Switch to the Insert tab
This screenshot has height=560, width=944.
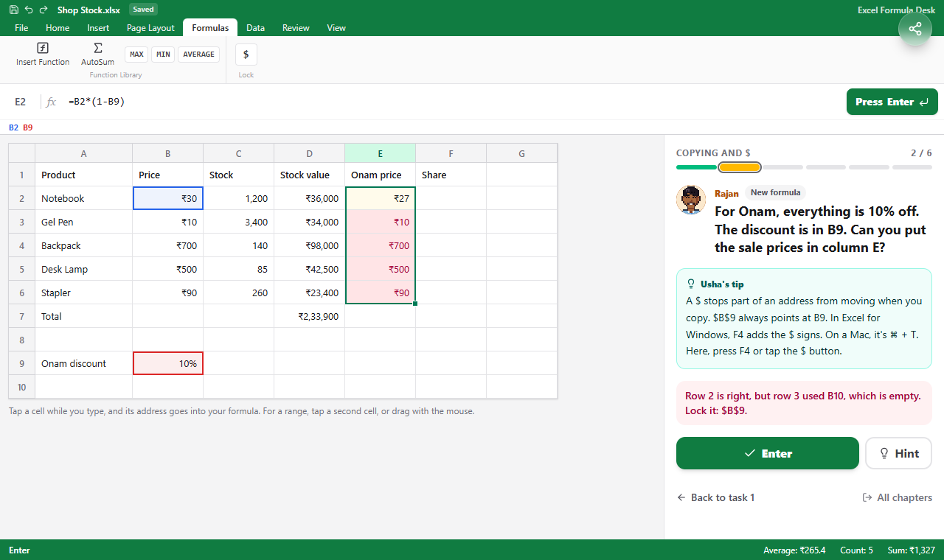click(x=98, y=28)
